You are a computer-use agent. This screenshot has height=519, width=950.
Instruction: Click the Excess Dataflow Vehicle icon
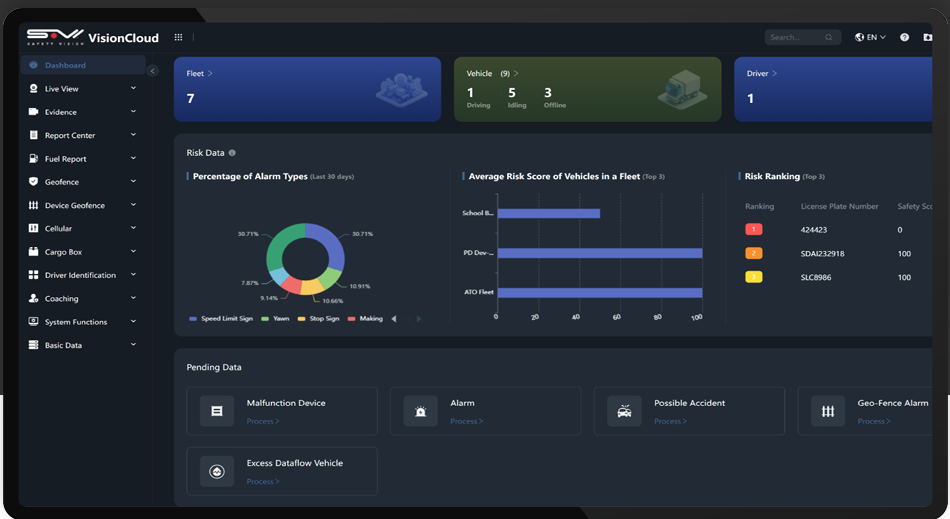point(217,471)
